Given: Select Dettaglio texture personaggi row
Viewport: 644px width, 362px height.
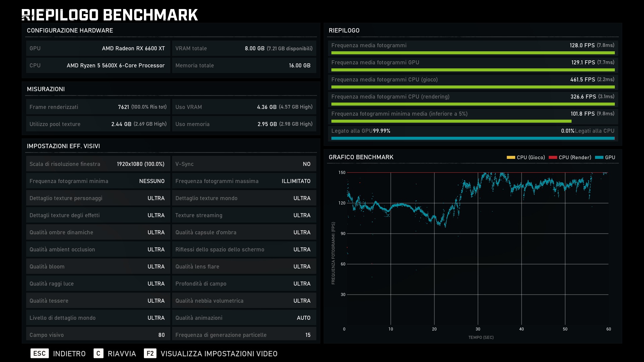Looking at the screenshot, I should (x=98, y=198).
